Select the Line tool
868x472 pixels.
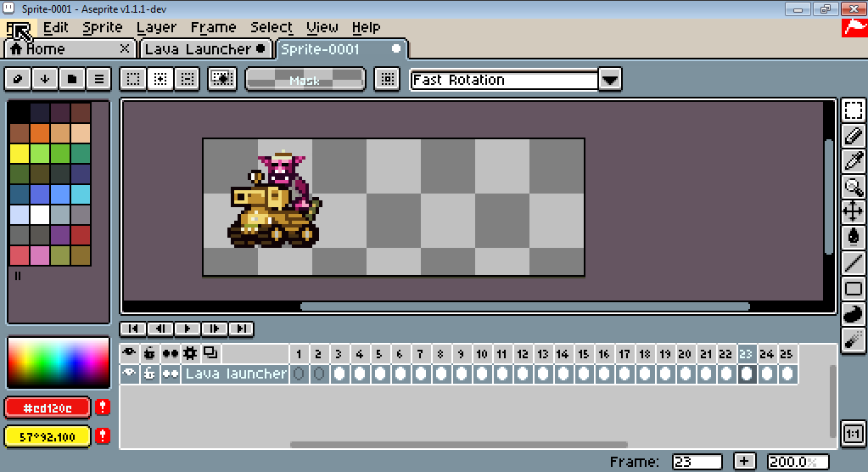point(853,262)
